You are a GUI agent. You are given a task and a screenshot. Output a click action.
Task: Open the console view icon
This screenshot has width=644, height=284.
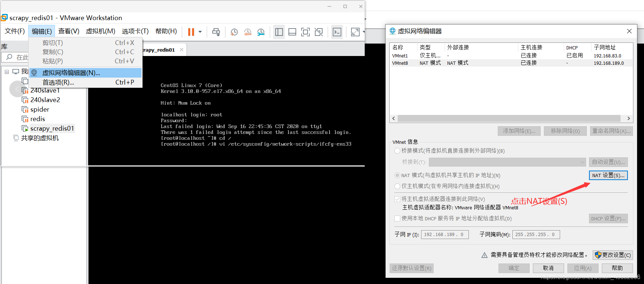pos(337,32)
